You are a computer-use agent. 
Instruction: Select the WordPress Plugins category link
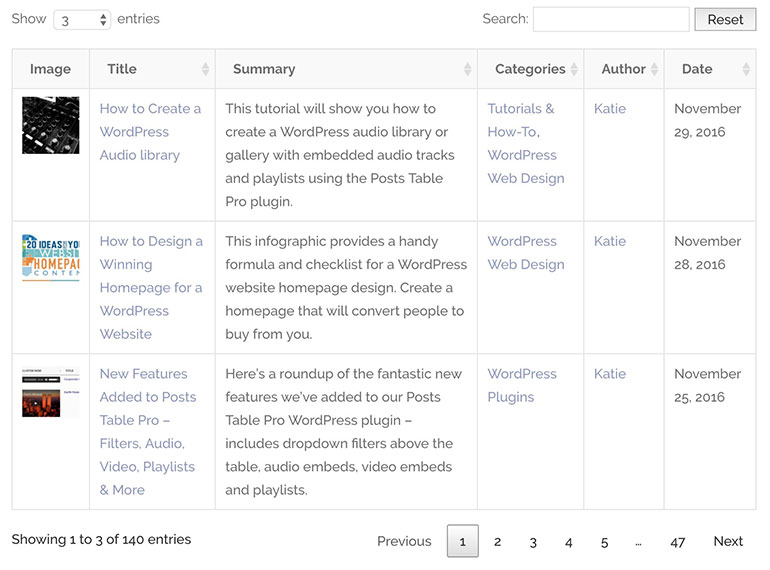(522, 385)
